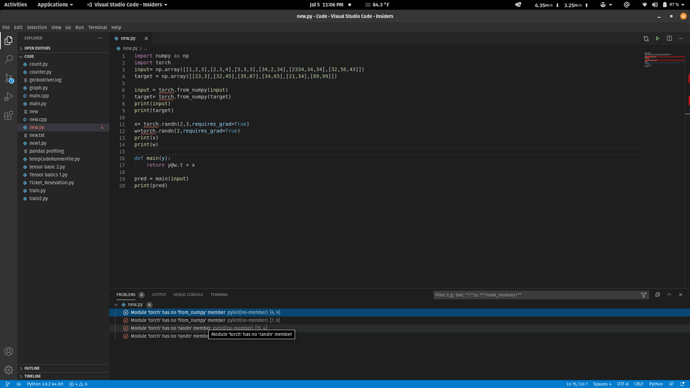Open count.py in Explorer
This screenshot has width=690, height=388.
pyautogui.click(x=38, y=64)
